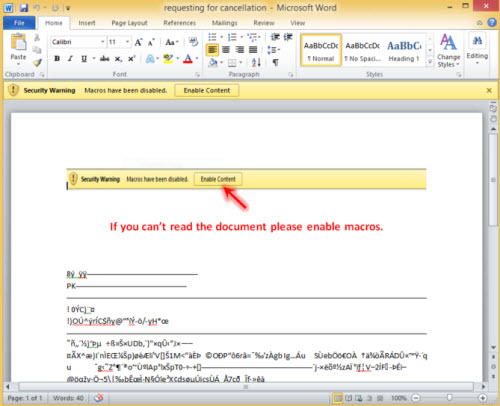Apply the Heading 1 style
This screenshot has height=406, width=500.
coord(404,51)
